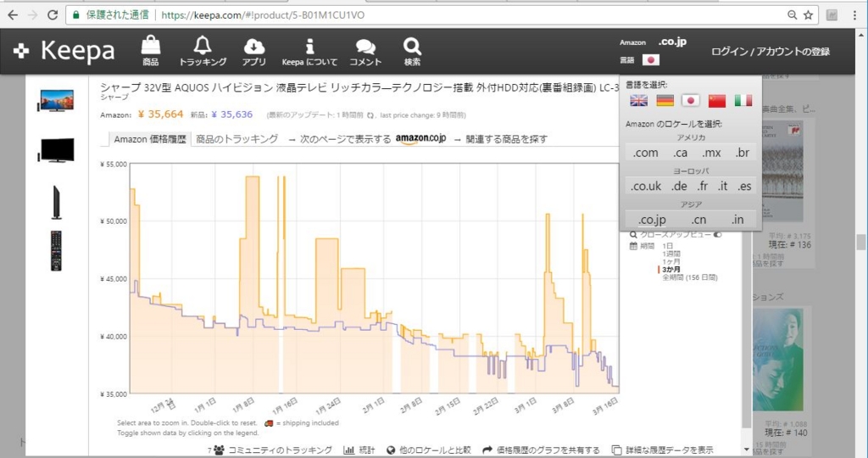Open the コメント speech bubbles icon
This screenshot has height=458, width=868.
click(365, 51)
